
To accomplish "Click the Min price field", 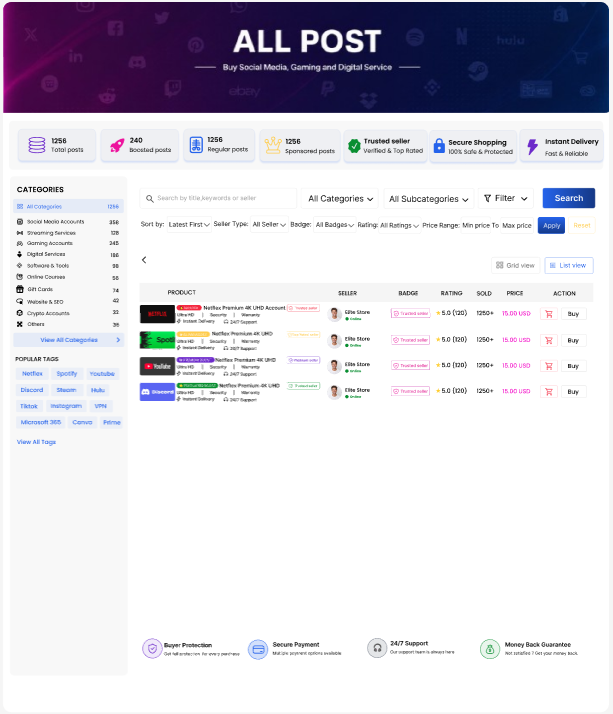I will (475, 225).
